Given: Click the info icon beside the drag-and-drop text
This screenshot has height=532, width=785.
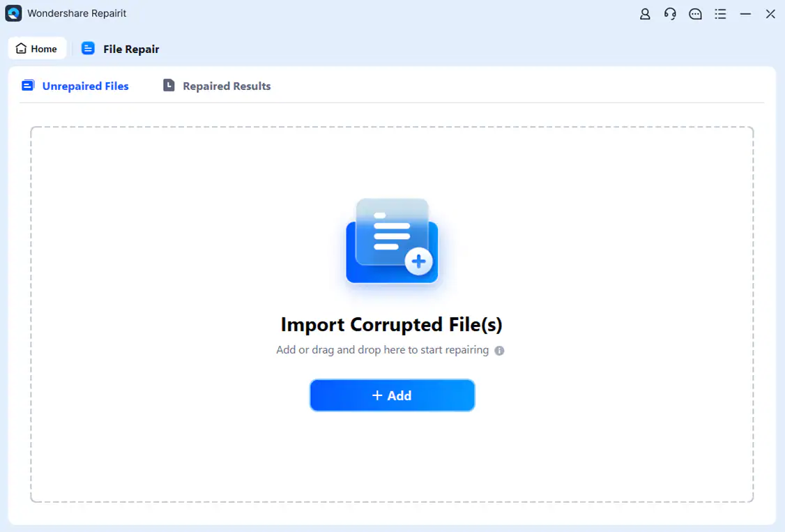Looking at the screenshot, I should 499,350.
